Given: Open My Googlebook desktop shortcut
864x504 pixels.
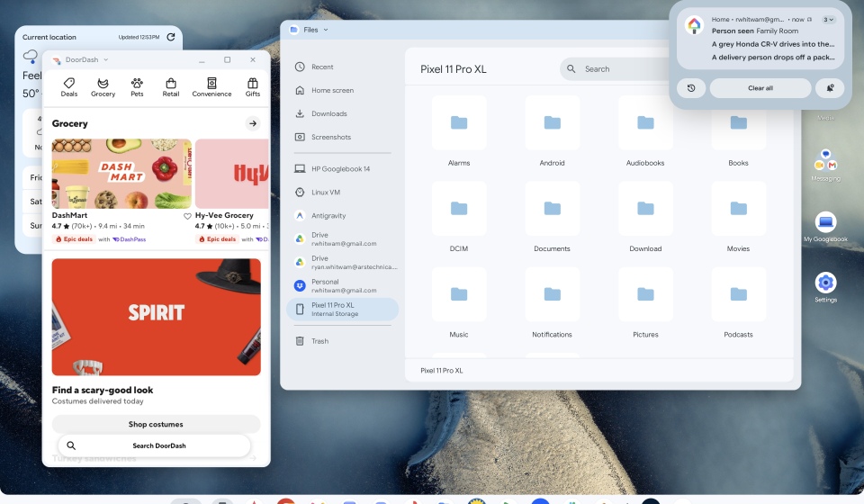Looking at the screenshot, I should (x=825, y=227).
